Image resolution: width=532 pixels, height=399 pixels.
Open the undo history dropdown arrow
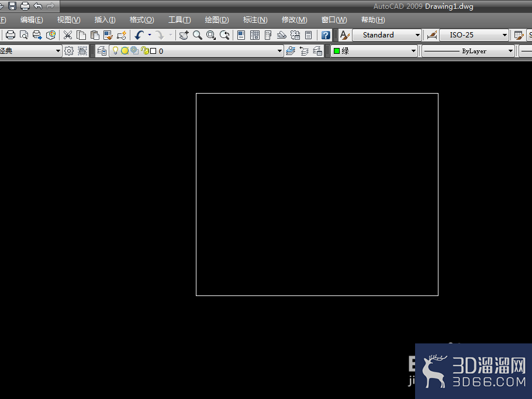pos(149,35)
